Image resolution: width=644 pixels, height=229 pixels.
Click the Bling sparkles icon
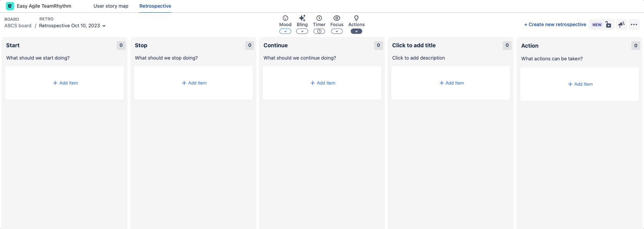[302, 18]
